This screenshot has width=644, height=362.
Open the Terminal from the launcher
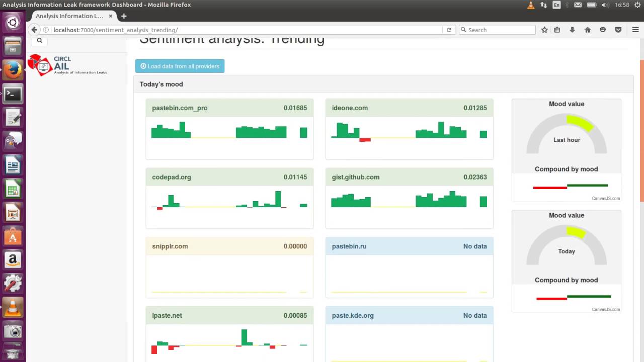click(13, 94)
